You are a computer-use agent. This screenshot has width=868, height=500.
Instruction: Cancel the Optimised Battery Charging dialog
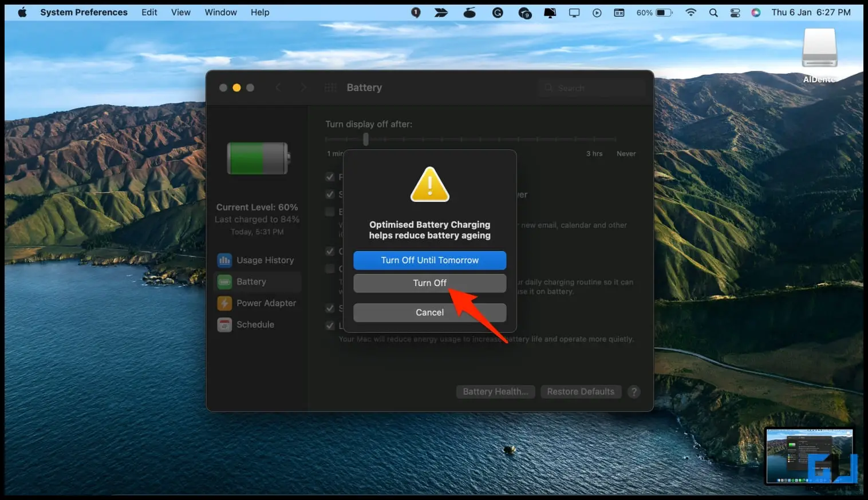[430, 312]
